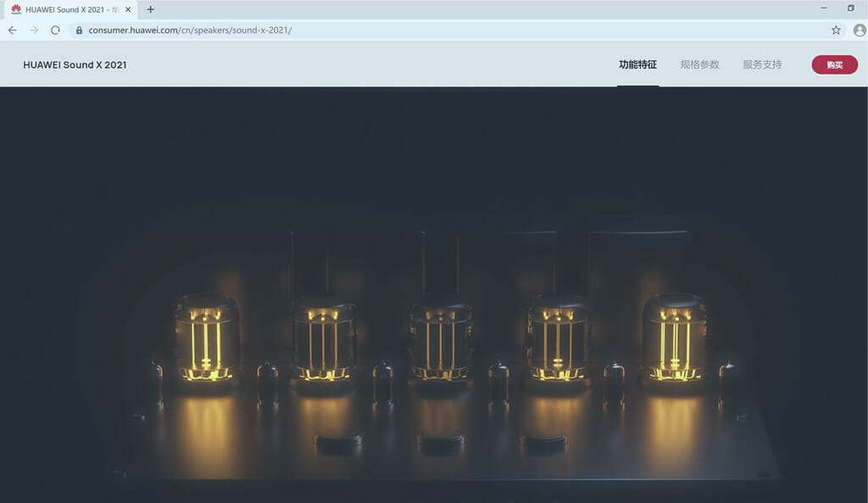Click the leftmost glowing speaker

207,338
